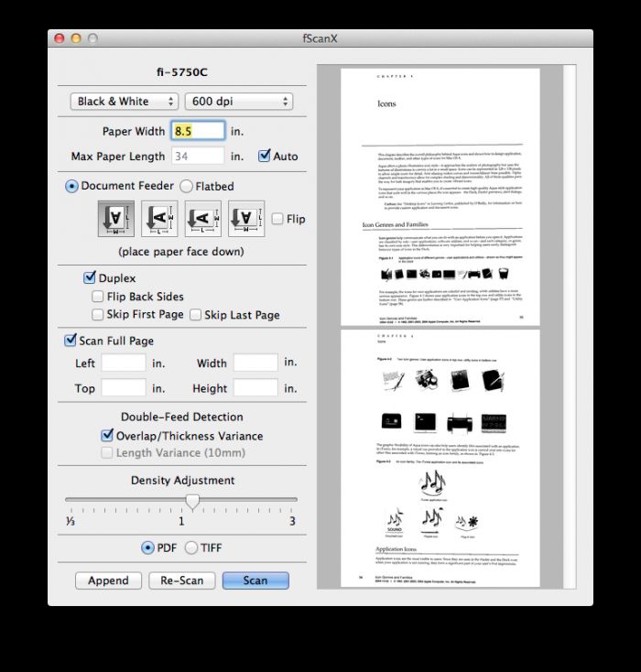The width and height of the screenshot is (641, 672).
Task: Uncheck the Auto paper length checkbox
Action: tap(265, 155)
